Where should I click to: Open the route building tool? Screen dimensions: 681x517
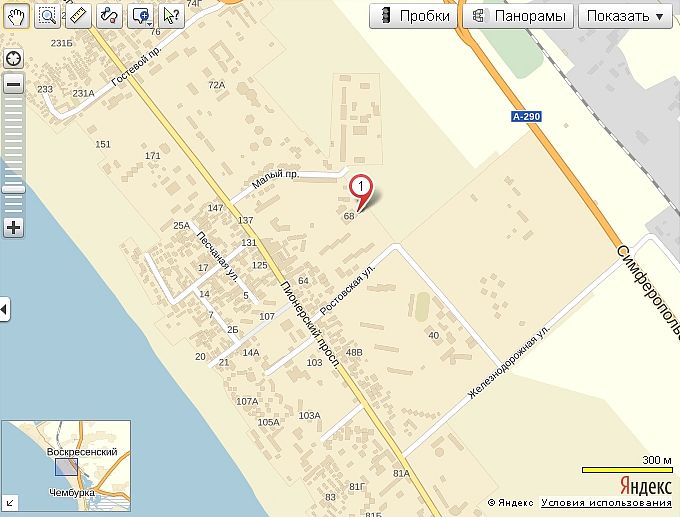(x=109, y=16)
